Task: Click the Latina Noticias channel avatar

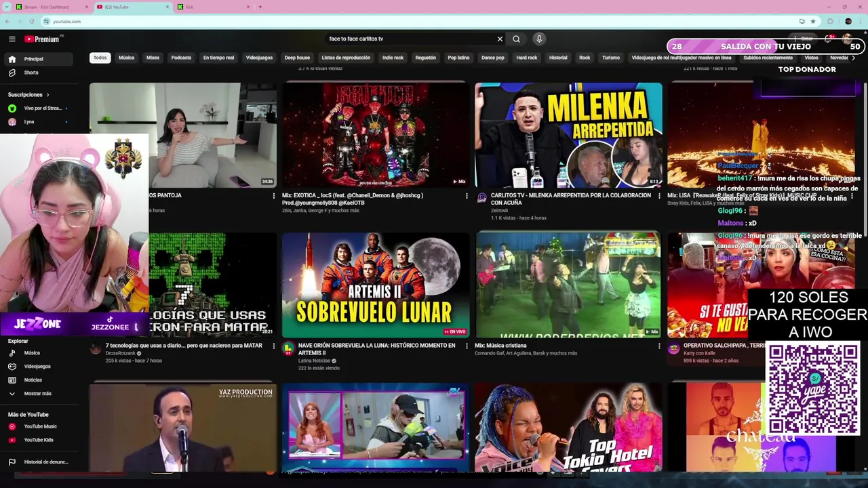Action: (289, 348)
